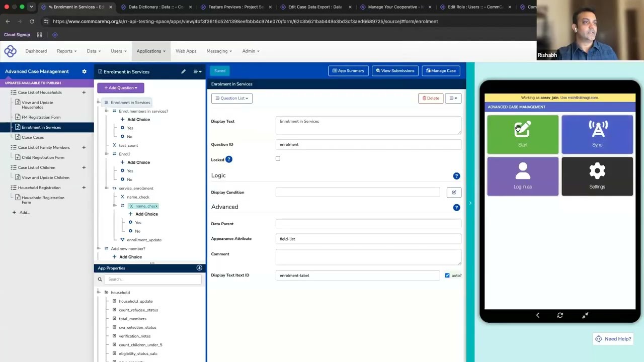Screen dimensions: 644x362
Task: Open Log in as tile
Action: 523,176
